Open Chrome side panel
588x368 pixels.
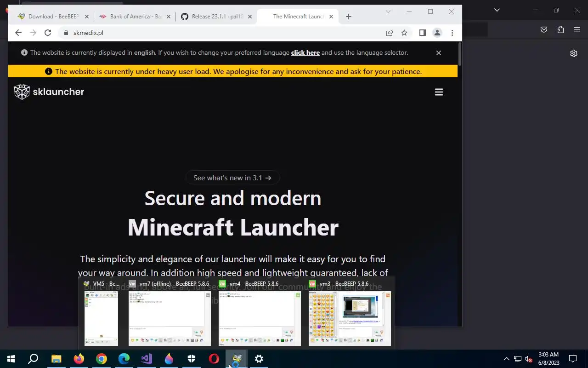(x=423, y=33)
